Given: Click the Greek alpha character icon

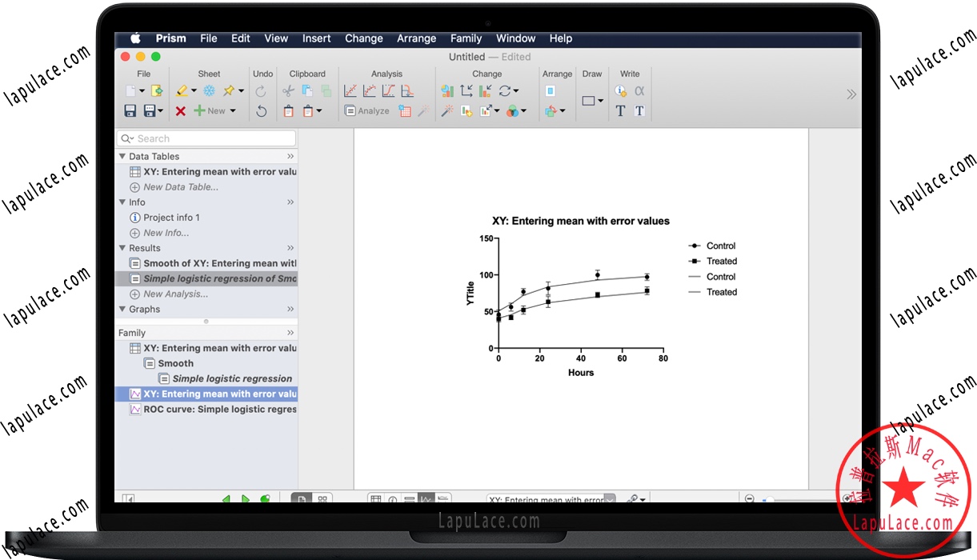Looking at the screenshot, I should pos(639,91).
